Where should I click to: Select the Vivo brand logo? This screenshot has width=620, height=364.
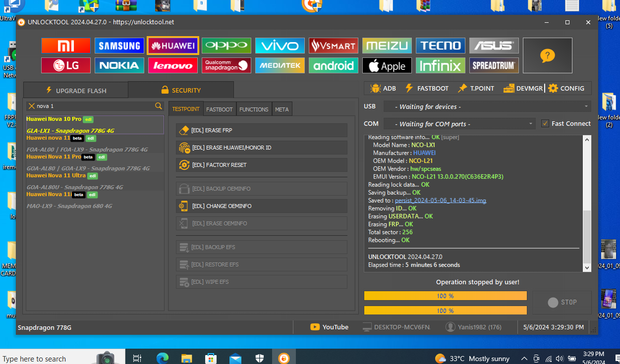pyautogui.click(x=280, y=46)
